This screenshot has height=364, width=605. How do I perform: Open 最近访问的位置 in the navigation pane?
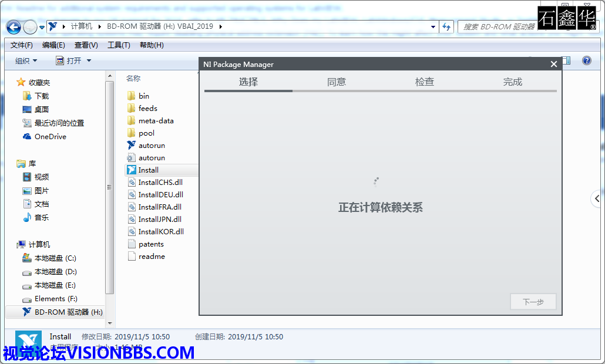(59, 123)
